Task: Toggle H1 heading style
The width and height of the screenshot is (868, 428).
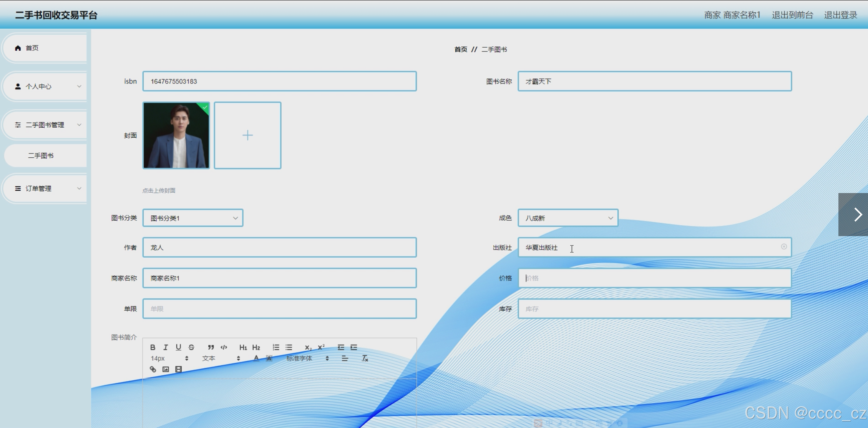Action: coord(243,347)
